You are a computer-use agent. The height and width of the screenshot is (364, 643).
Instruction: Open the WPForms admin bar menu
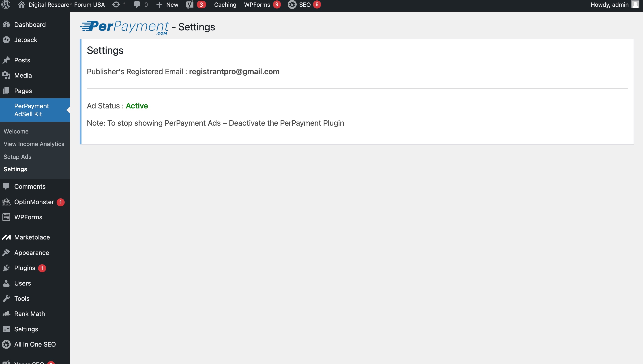[x=257, y=4]
